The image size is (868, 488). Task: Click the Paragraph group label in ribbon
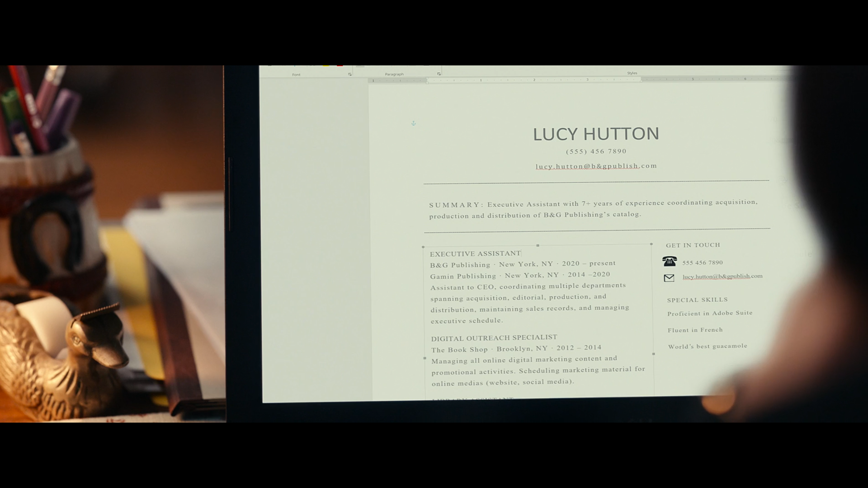394,74
